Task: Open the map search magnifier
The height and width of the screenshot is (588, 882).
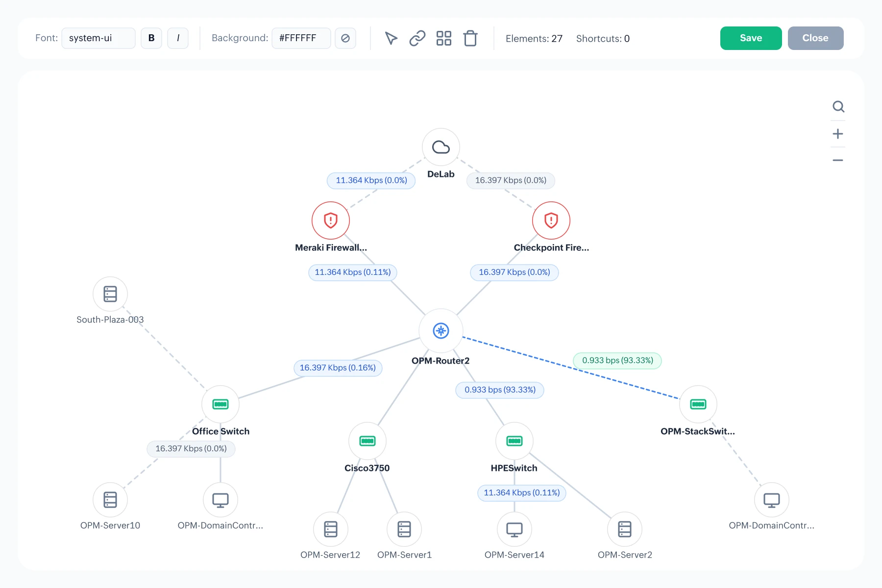Action: pos(838,107)
